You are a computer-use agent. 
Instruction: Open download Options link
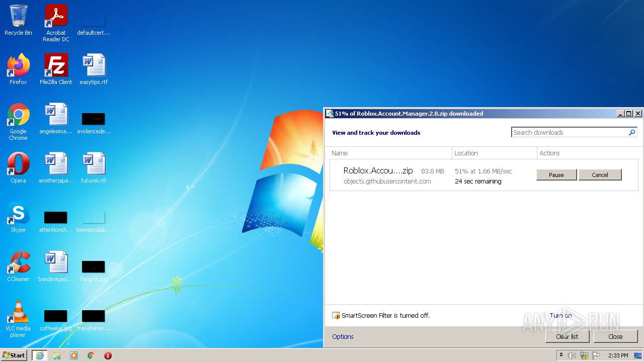(x=343, y=337)
